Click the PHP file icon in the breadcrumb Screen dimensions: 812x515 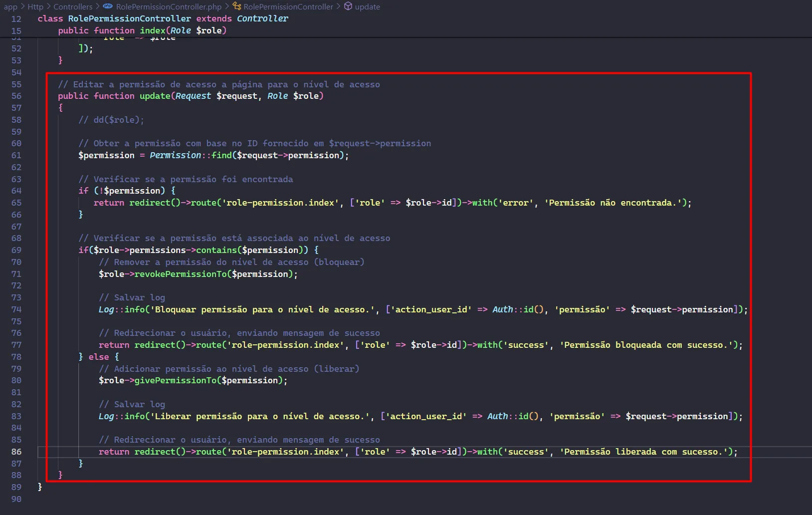pyautogui.click(x=107, y=6)
